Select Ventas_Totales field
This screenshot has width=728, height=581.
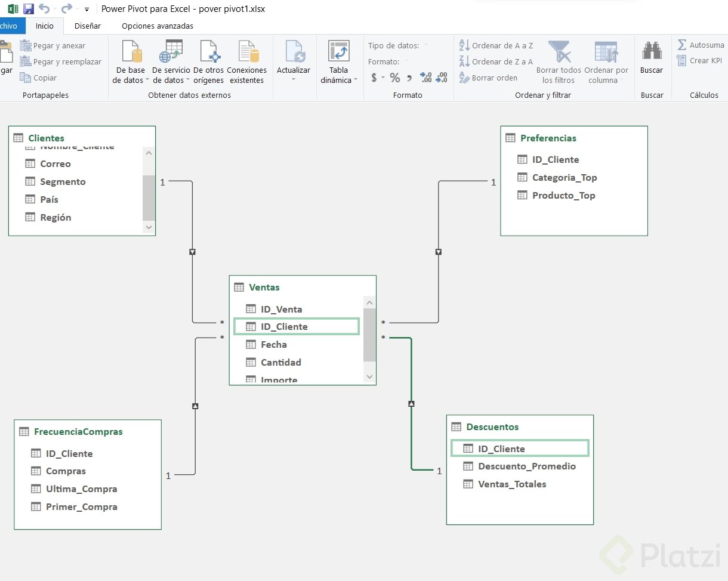click(x=512, y=484)
